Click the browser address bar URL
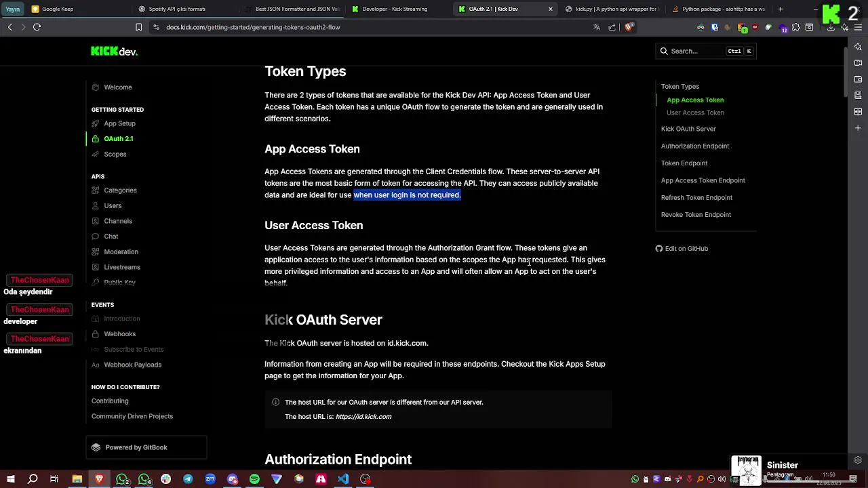This screenshot has width=868, height=488. (x=253, y=27)
